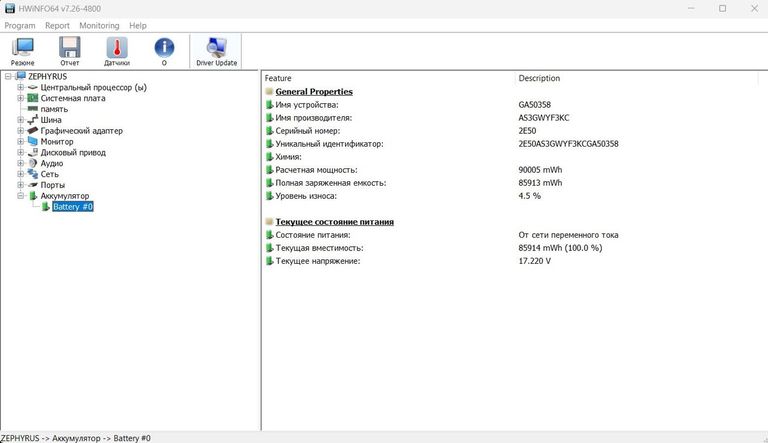Open the Резюме summary toolbar icon
Screen dimensions: 768x443
(22, 49)
